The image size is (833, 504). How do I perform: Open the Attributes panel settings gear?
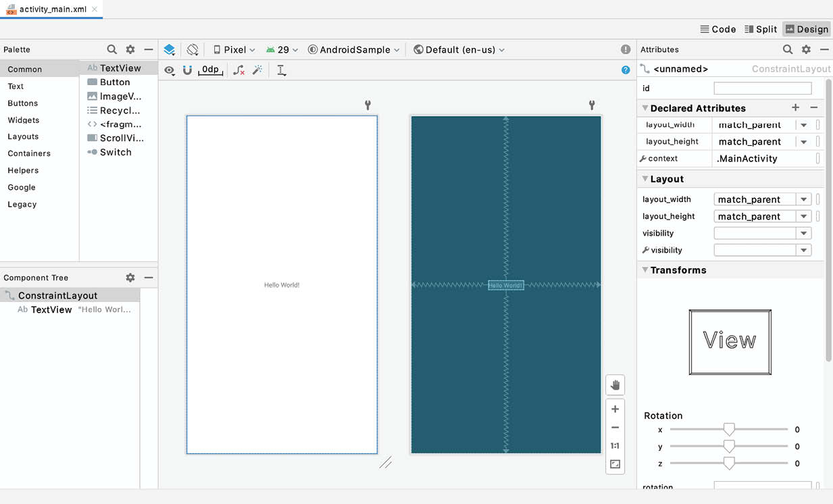pyautogui.click(x=806, y=49)
